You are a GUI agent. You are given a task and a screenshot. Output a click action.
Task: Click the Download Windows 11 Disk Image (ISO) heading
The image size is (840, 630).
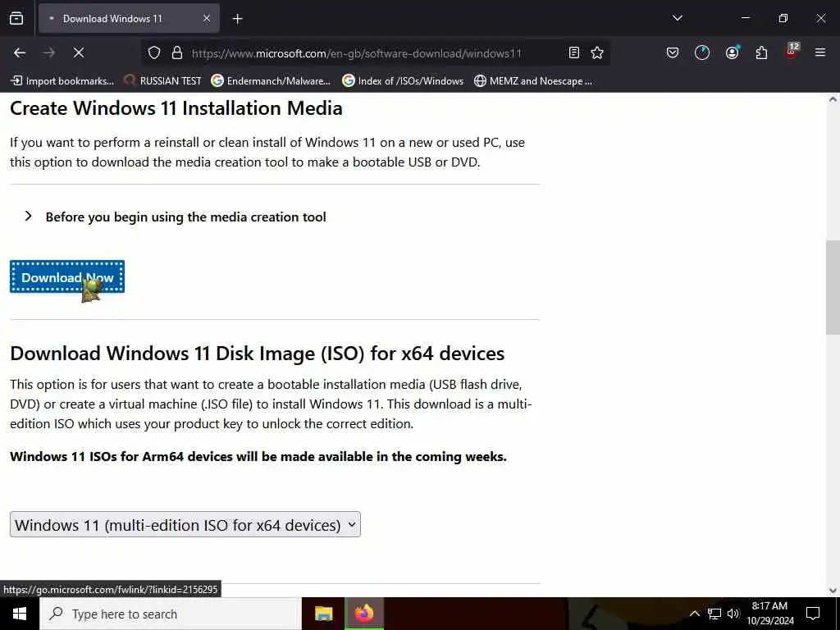click(257, 354)
